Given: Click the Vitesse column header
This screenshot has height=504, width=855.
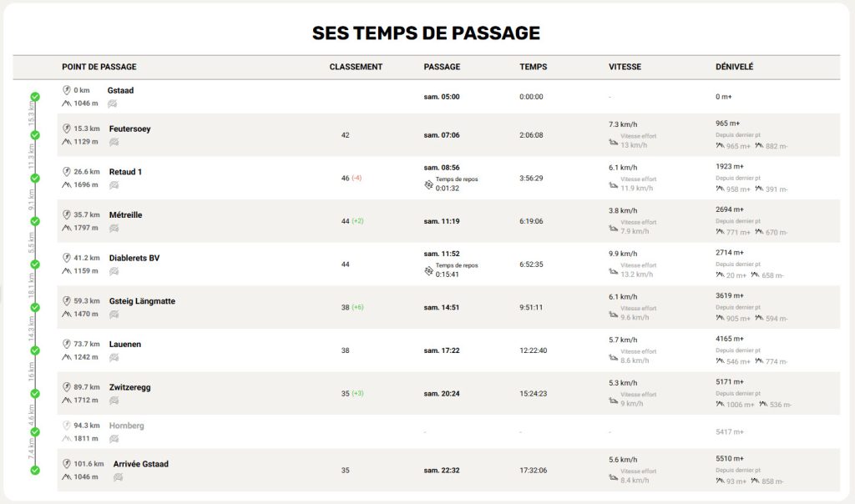Looking at the screenshot, I should tap(625, 67).
